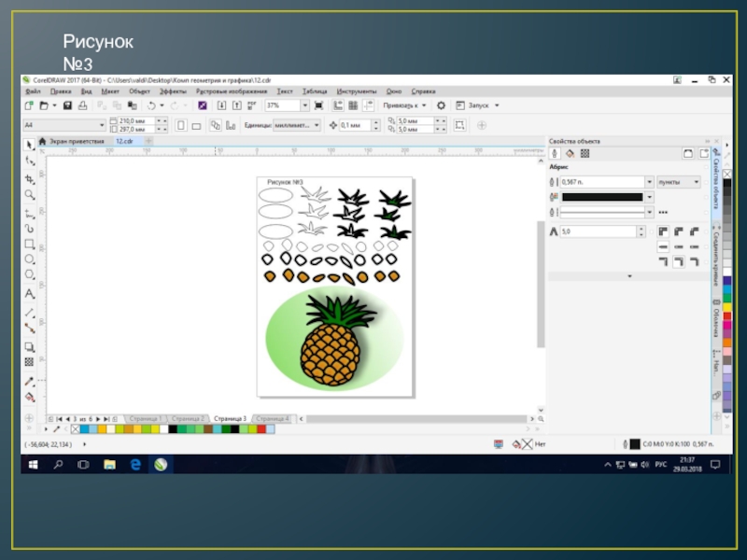This screenshot has width=747, height=560.
Task: Switch to Fill properties icon
Action: 570,153
